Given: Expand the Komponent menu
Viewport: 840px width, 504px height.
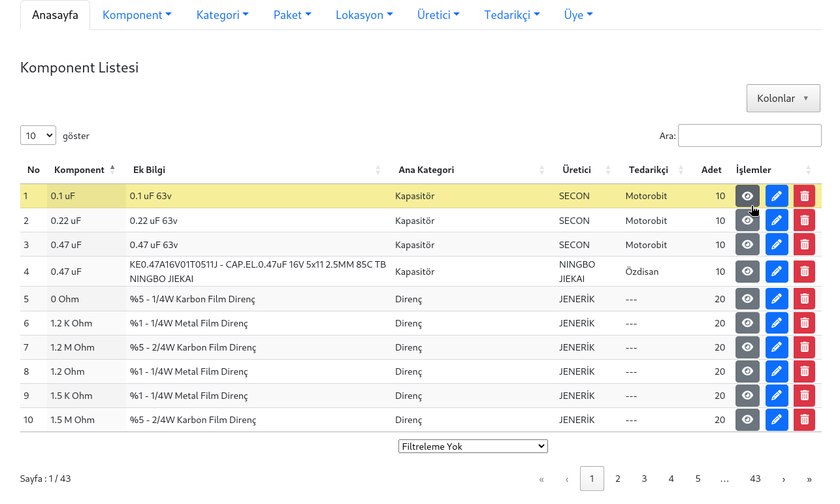Looking at the screenshot, I should point(137,15).
